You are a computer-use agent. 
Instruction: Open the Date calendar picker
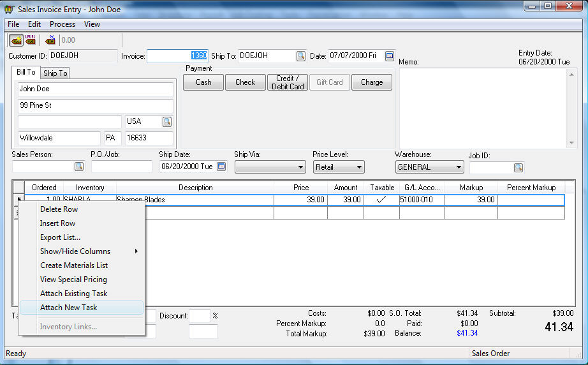[389, 56]
